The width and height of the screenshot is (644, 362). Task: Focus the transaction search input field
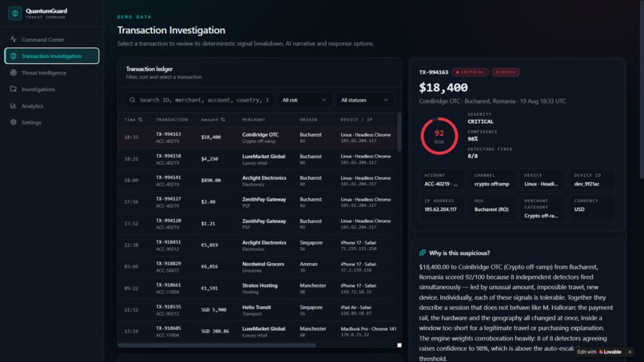click(x=199, y=100)
